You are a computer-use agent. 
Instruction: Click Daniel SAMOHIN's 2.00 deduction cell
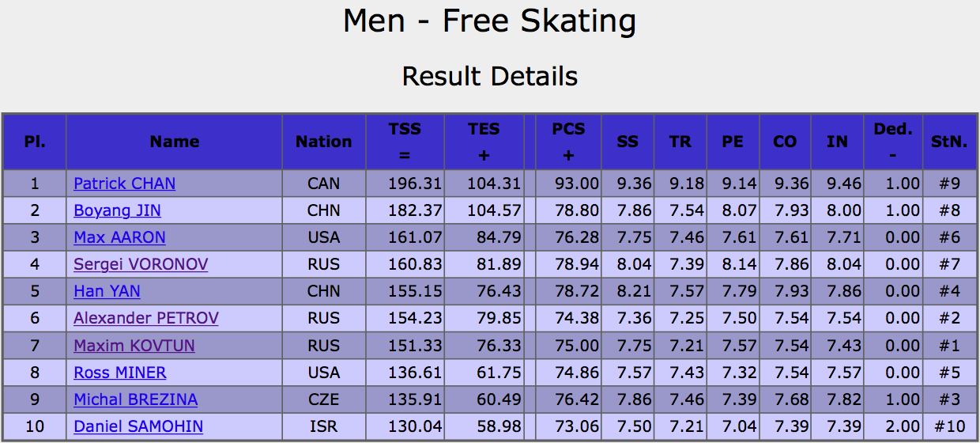893,426
